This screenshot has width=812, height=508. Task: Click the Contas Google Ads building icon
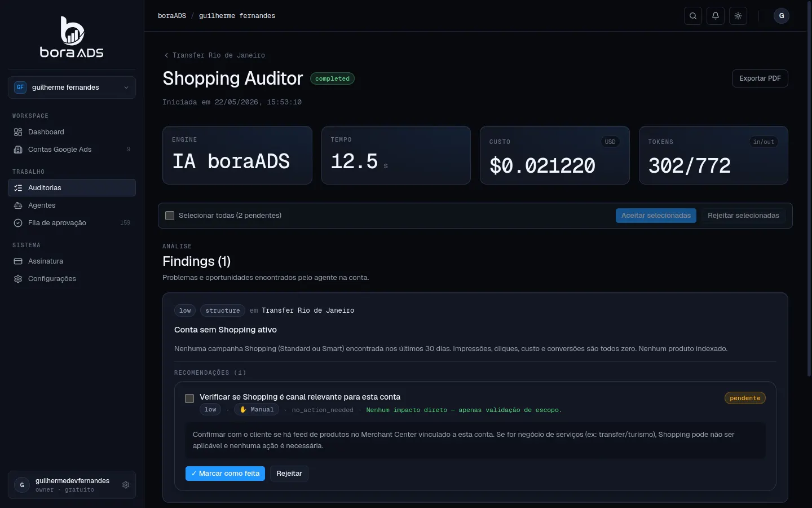coord(18,150)
